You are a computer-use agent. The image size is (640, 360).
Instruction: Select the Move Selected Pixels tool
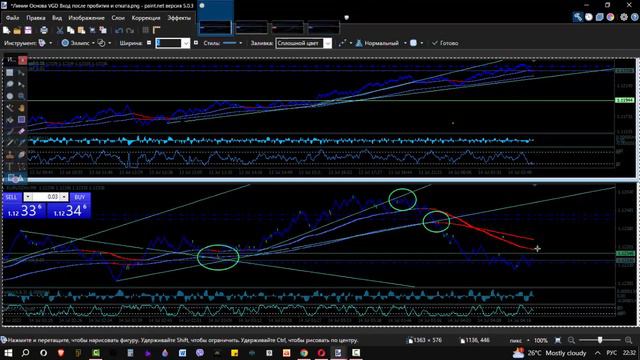point(21,73)
